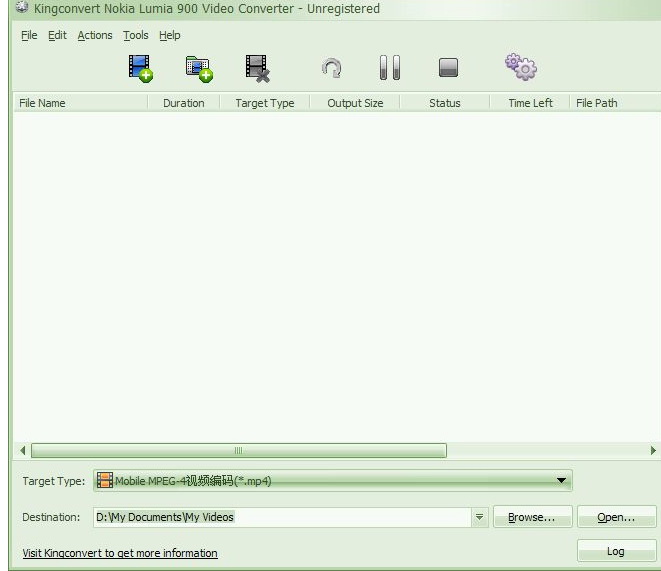Image resolution: width=661 pixels, height=571 pixels.
Task: Sort by the Duration column header
Action: pyautogui.click(x=184, y=103)
